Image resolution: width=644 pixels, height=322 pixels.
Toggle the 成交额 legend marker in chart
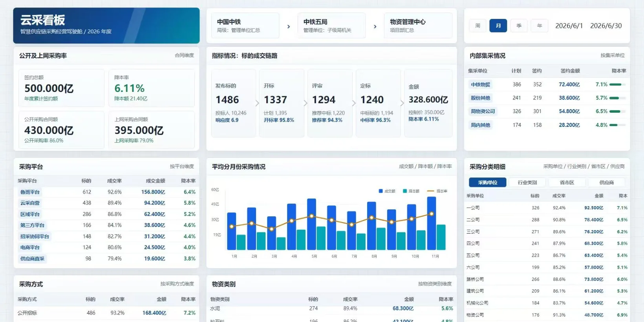click(x=381, y=191)
